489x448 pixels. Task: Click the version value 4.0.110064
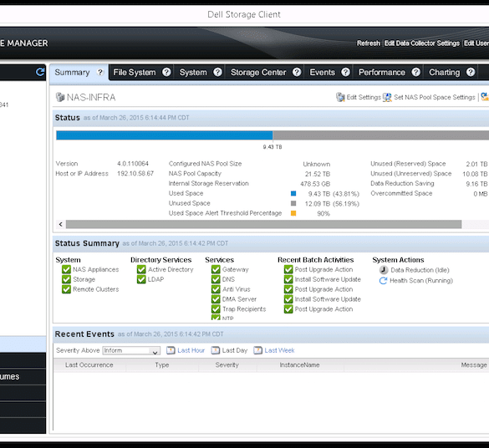pyautogui.click(x=133, y=164)
